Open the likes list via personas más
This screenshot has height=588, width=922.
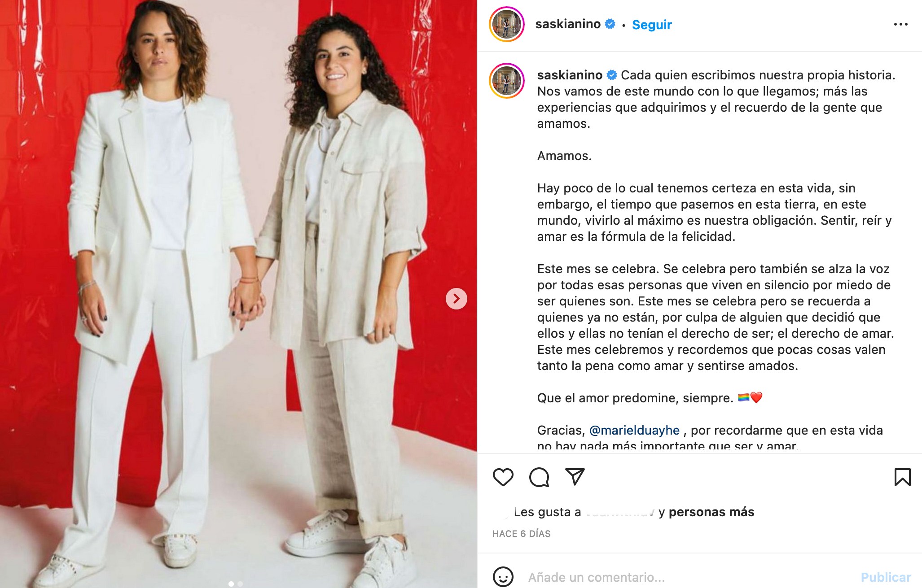[711, 512]
